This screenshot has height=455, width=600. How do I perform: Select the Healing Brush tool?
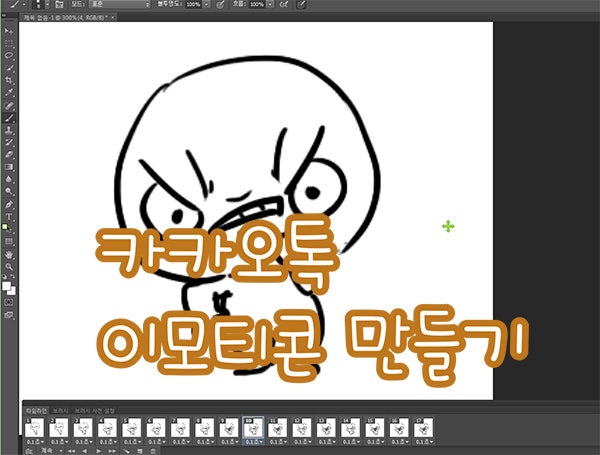point(8,105)
